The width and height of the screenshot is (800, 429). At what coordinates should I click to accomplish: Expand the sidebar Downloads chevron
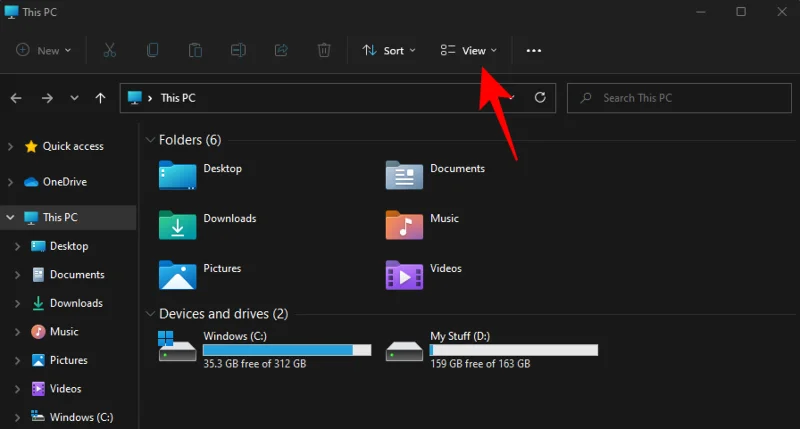click(x=17, y=304)
